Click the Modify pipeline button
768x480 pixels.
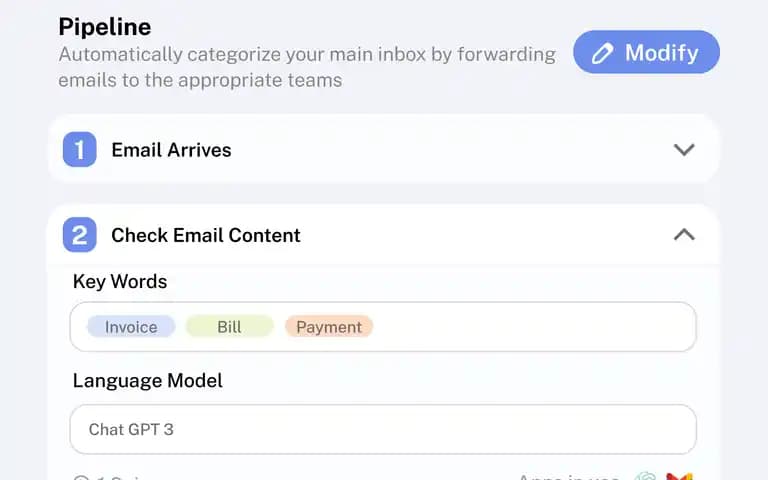coord(646,52)
